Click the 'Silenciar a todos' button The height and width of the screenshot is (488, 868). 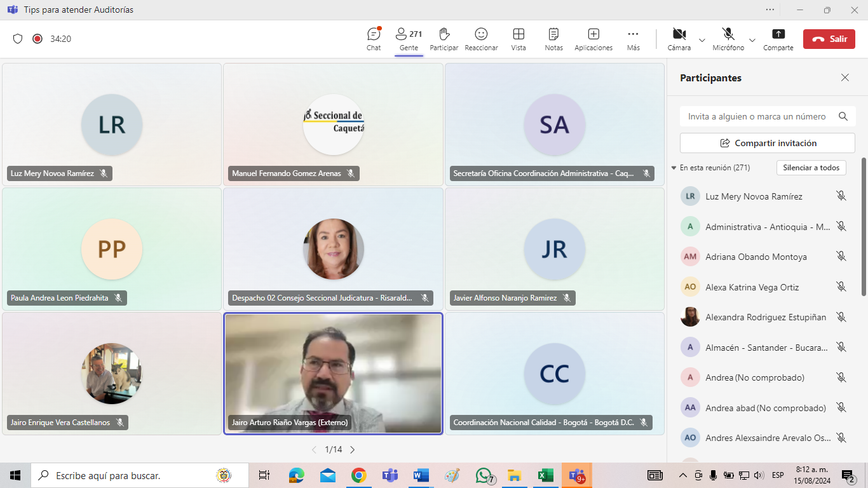pos(811,168)
